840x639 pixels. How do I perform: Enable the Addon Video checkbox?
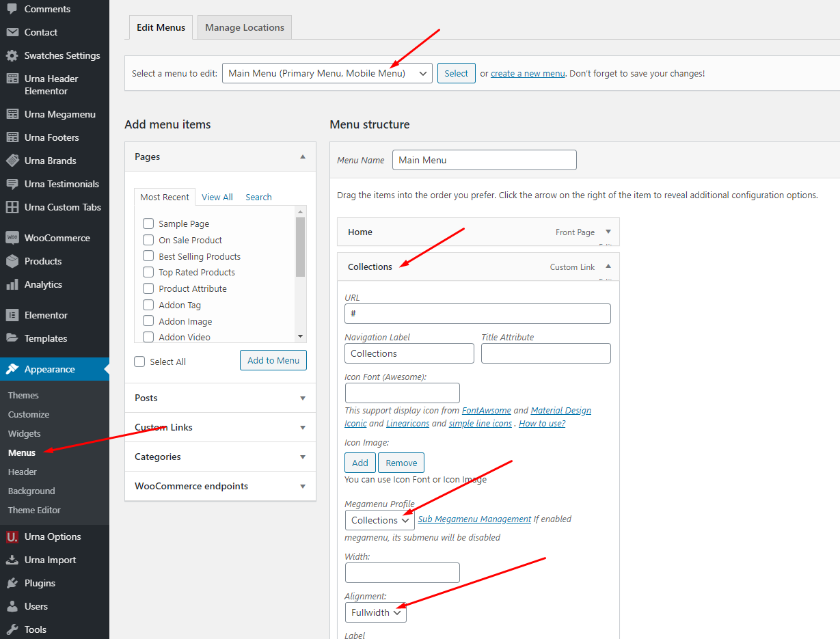[x=148, y=336]
